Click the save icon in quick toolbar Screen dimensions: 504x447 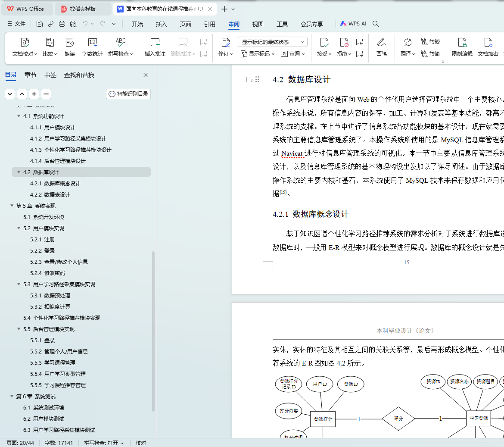40,24
